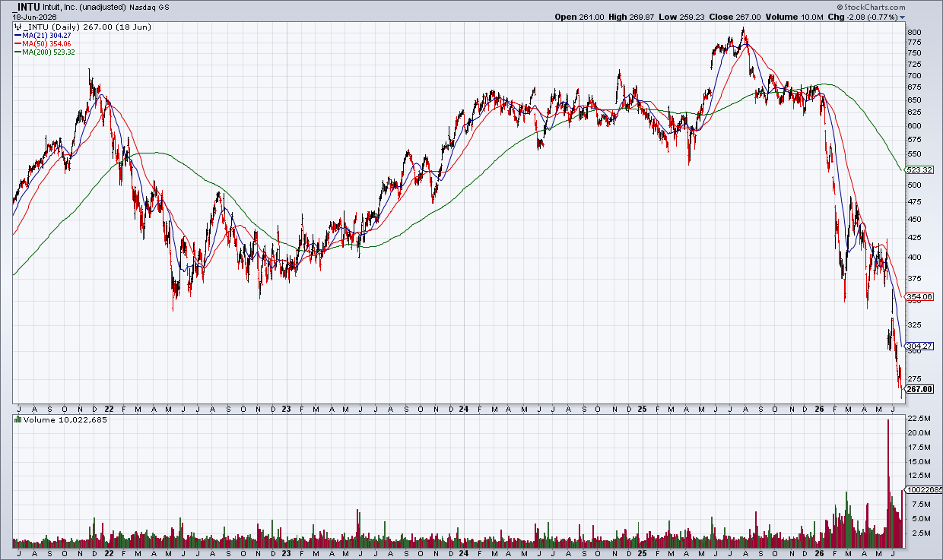Click the 354.06 red price tag on right axis
943x560 pixels.
tap(919, 297)
